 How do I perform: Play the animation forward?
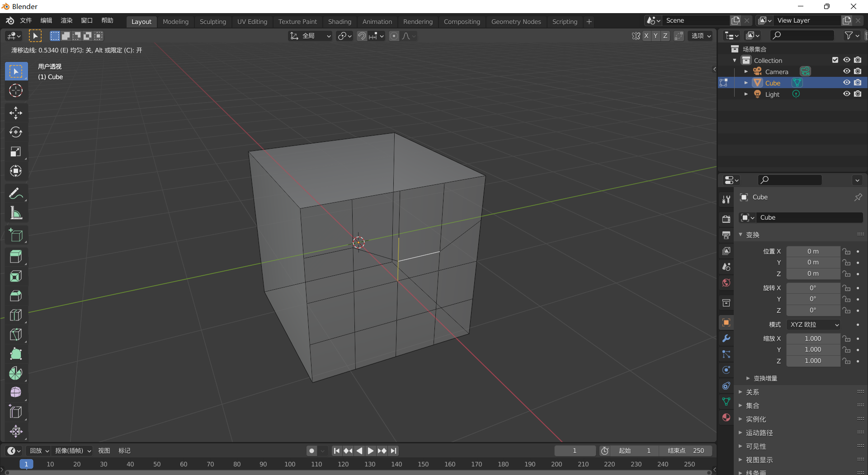pyautogui.click(x=371, y=451)
